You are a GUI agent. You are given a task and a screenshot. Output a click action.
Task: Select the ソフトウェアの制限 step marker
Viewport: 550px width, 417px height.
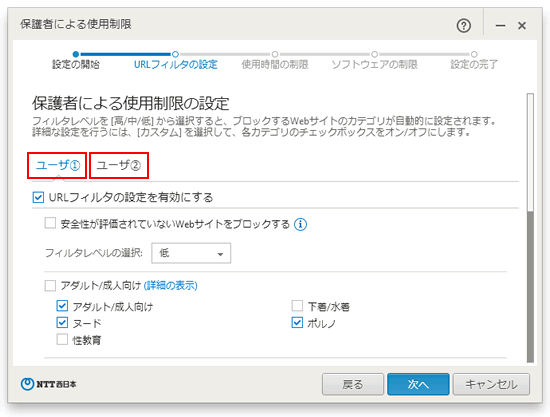pyautogui.click(x=375, y=54)
